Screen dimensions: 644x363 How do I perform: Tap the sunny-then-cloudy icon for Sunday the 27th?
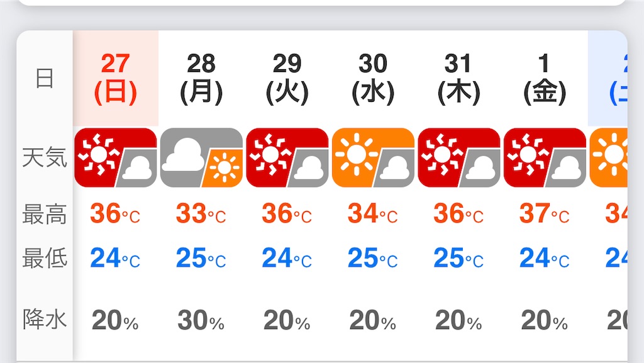116,158
